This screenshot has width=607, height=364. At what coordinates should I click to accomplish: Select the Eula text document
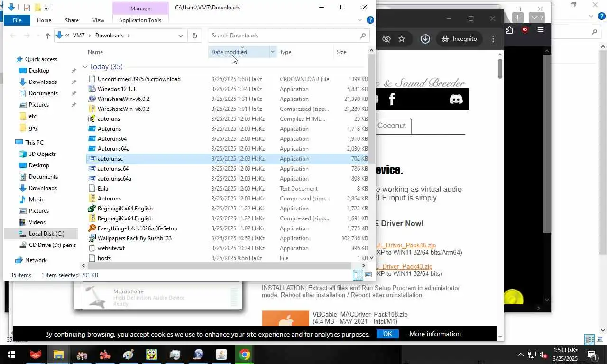click(x=103, y=189)
